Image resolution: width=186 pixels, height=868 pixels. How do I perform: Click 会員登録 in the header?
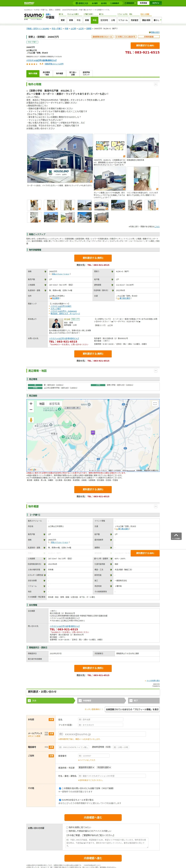(143, 3)
